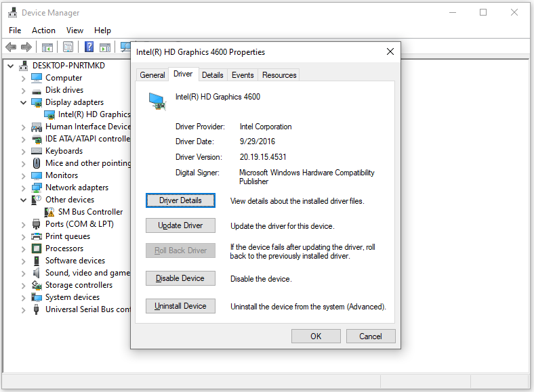Image resolution: width=534 pixels, height=392 pixels.
Task: Select the Monitors tree item
Action: (62, 175)
